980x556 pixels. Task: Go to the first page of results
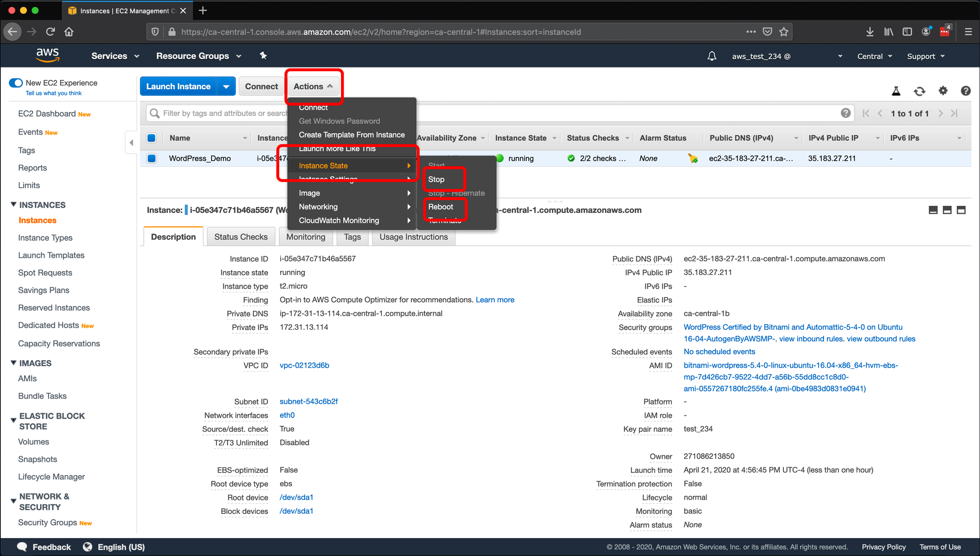click(x=866, y=113)
